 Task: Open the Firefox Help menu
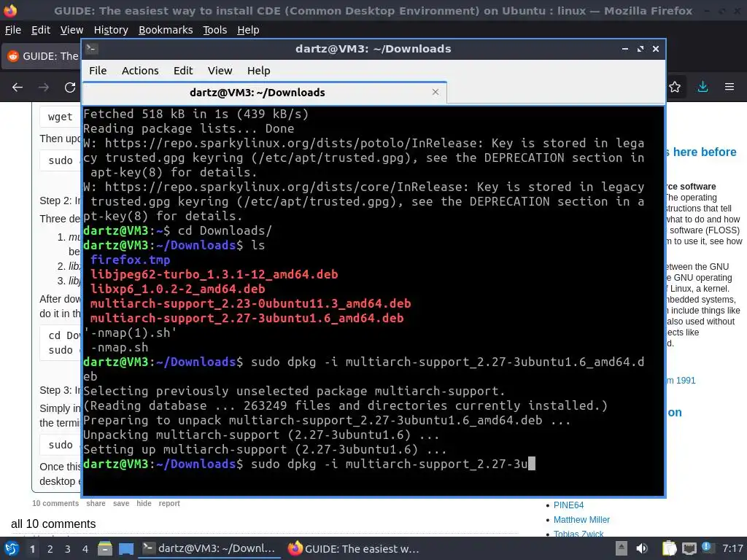pos(248,30)
